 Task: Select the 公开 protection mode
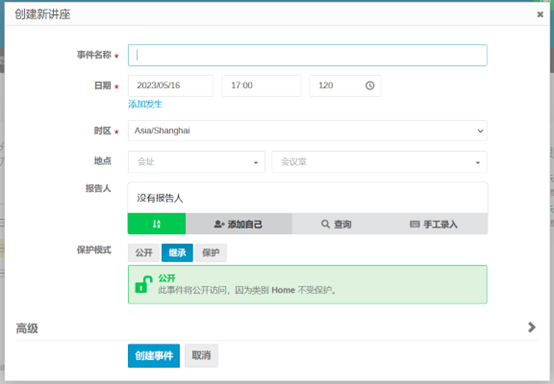(143, 253)
